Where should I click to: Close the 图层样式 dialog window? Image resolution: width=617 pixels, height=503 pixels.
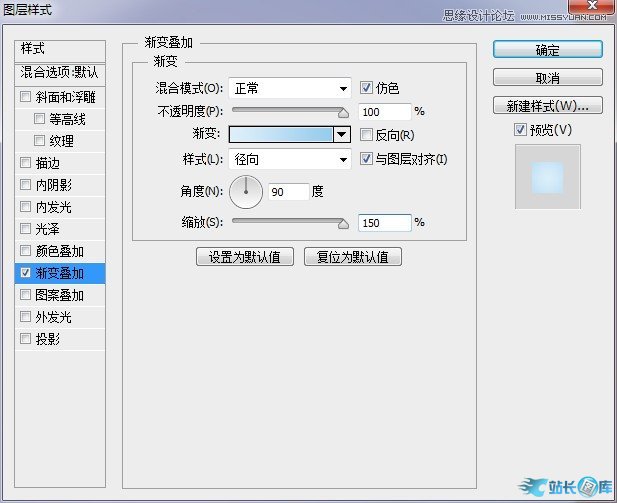point(592,6)
